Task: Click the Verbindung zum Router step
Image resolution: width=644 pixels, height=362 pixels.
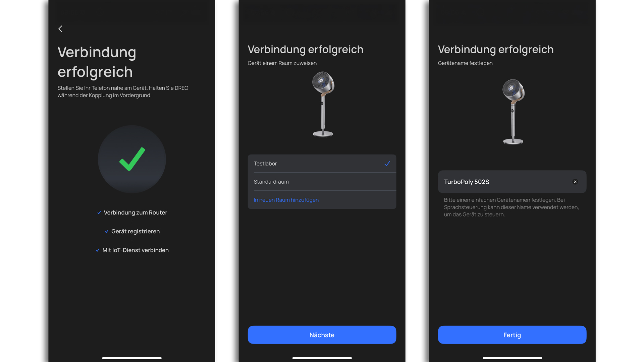Action: click(136, 213)
